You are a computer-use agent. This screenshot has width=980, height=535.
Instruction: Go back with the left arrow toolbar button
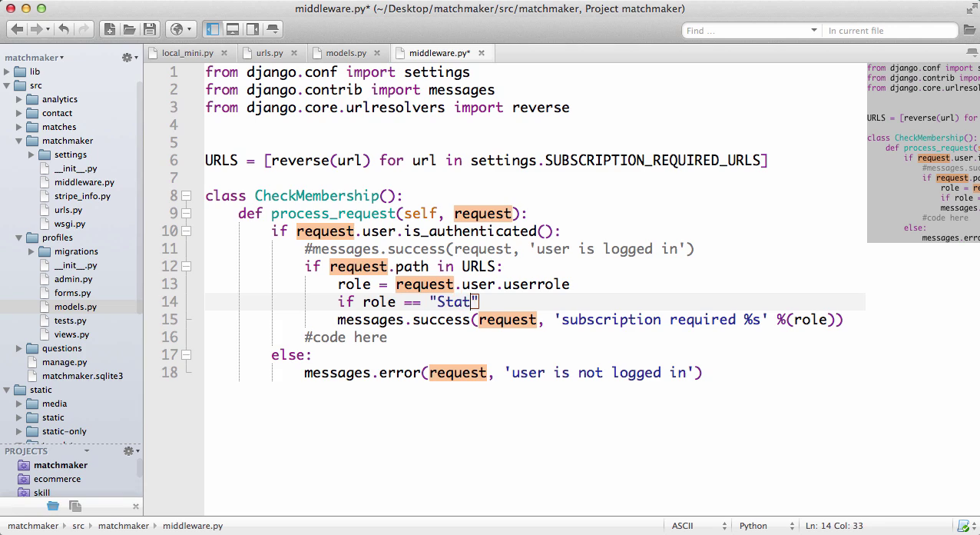point(16,29)
